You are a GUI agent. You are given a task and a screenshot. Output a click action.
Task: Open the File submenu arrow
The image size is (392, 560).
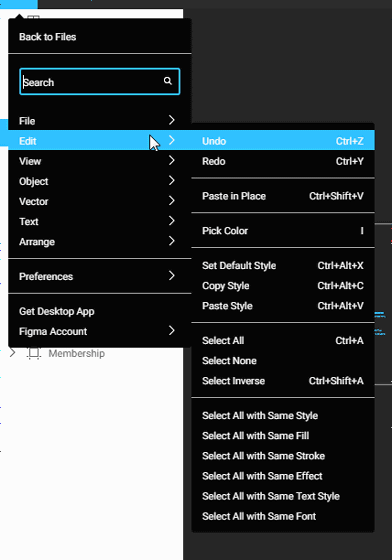tap(172, 120)
